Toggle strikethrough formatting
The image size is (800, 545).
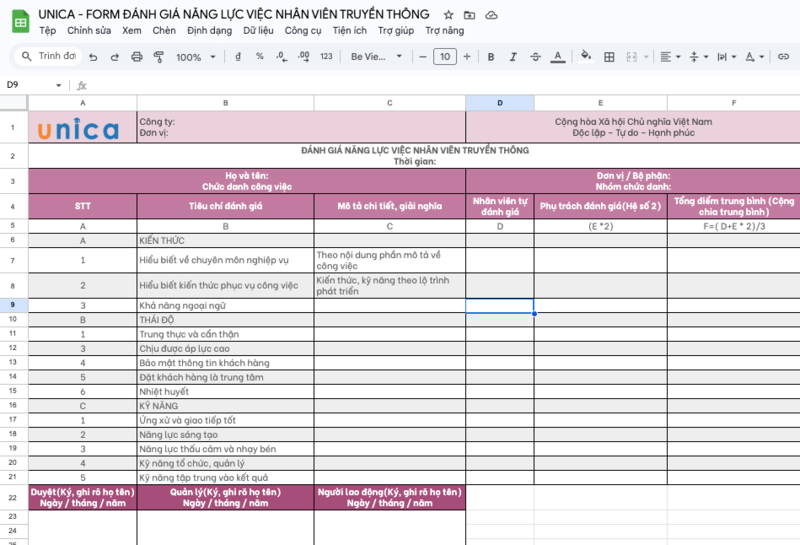(x=535, y=57)
